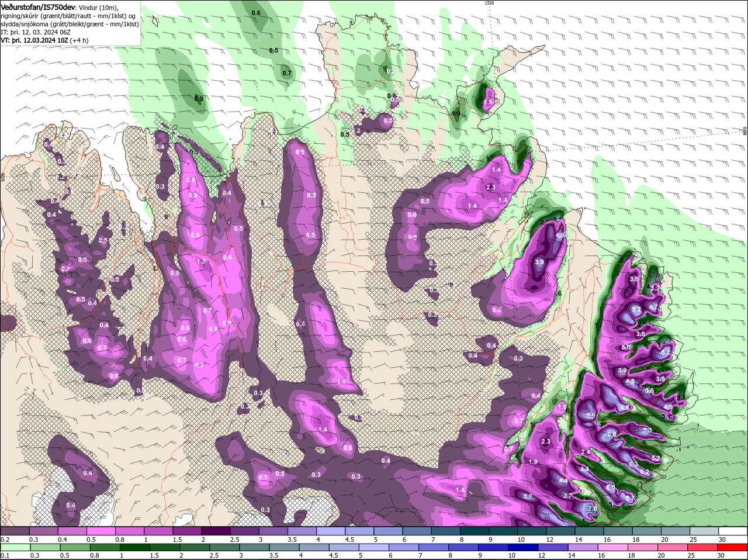Click the Veðurstofan/IS750dev title text
748x560 pixels.
[x=37, y=6]
